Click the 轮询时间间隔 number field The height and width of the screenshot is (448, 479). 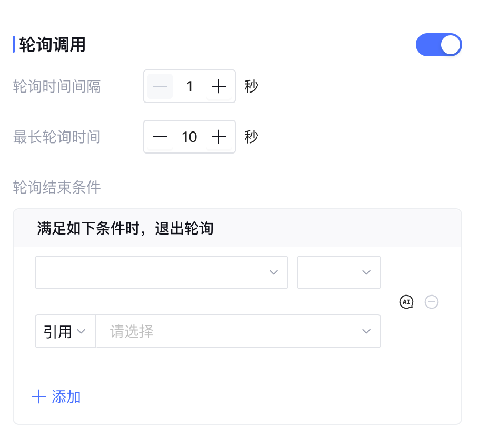point(189,86)
